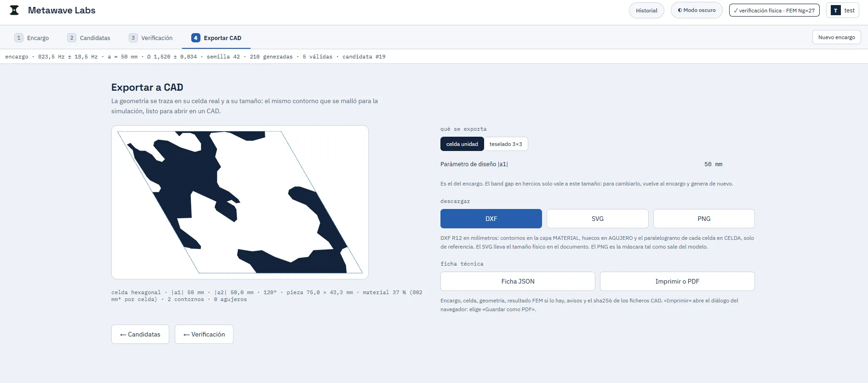Click the Parámetro de diseño |a1| label
Screen dimensions: 868x383
pyautogui.click(x=474, y=164)
